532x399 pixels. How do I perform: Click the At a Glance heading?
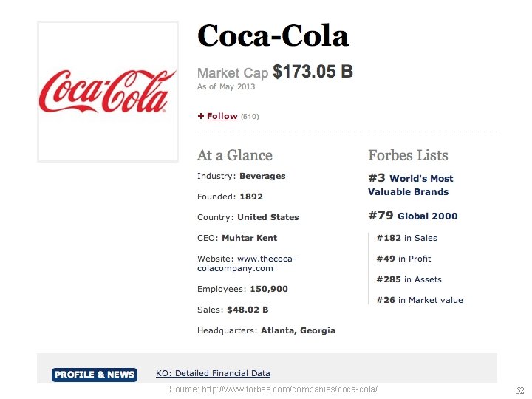coord(234,155)
